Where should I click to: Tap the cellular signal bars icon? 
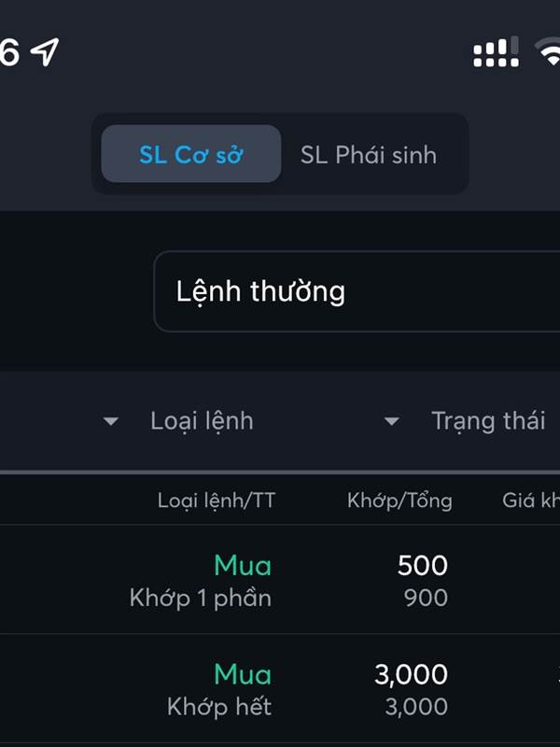pyautogui.click(x=496, y=51)
